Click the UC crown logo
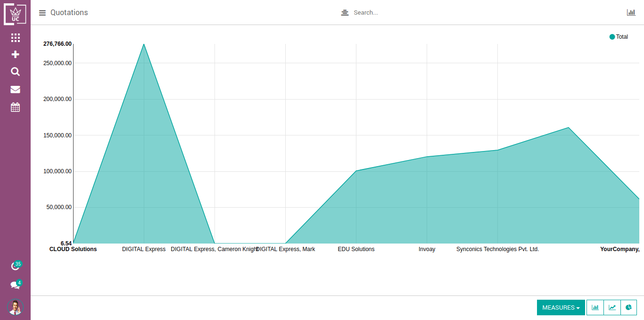The width and height of the screenshot is (644, 320). point(15,14)
